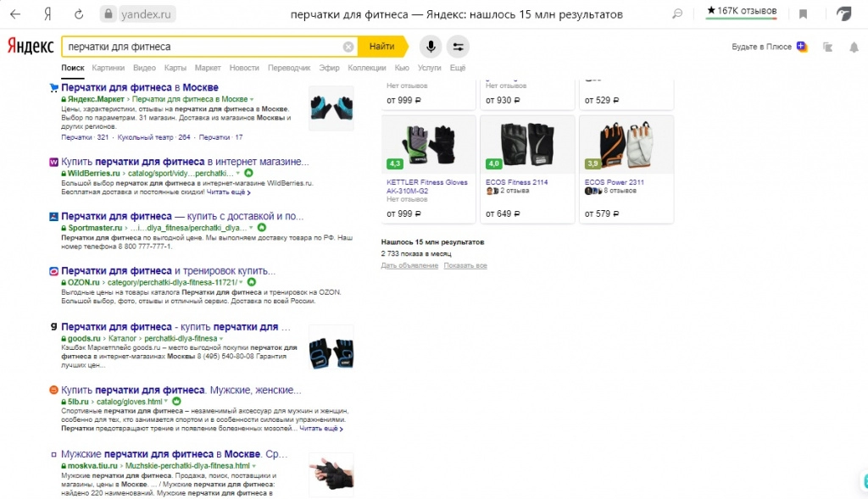The height and width of the screenshot is (499, 868).
Task: Open OZON Перчатки для фитнеса и тренировок result
Action: pyautogui.click(x=169, y=270)
